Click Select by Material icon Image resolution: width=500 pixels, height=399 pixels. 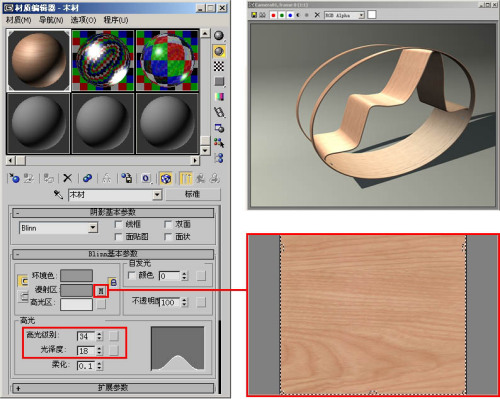point(219,143)
